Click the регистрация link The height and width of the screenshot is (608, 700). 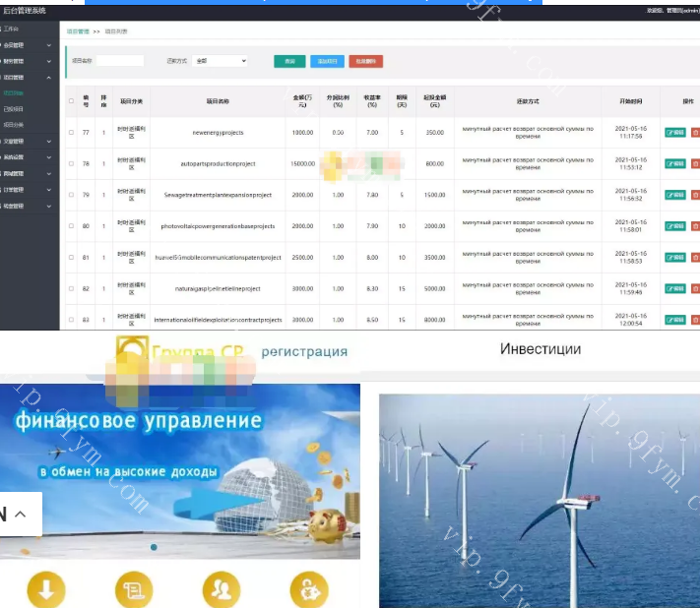304,351
